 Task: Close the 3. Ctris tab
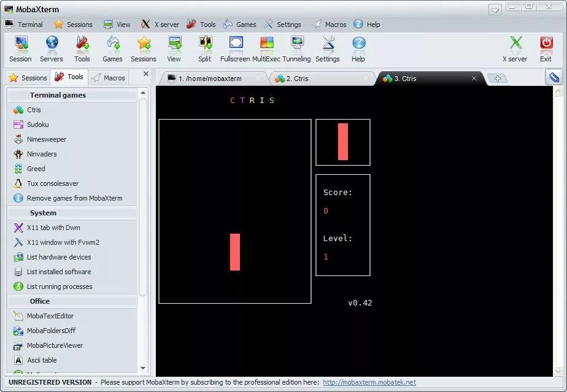coord(474,79)
